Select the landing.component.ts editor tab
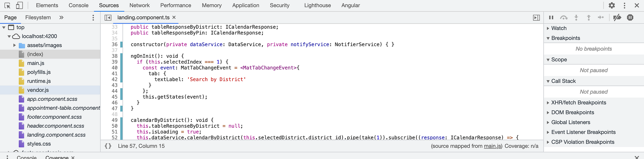 [x=143, y=17]
